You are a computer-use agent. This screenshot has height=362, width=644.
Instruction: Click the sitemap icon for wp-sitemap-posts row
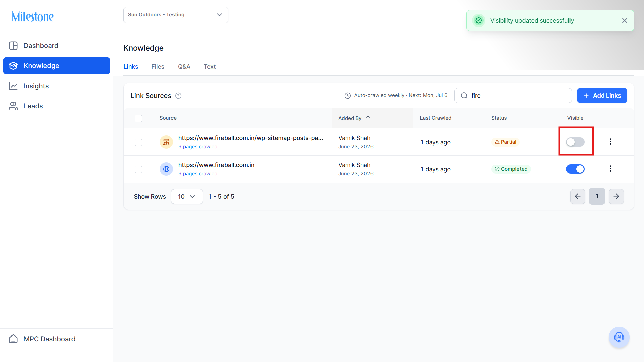click(x=166, y=142)
